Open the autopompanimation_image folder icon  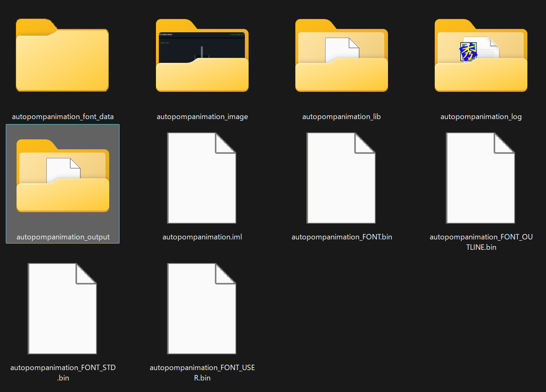[x=202, y=55]
